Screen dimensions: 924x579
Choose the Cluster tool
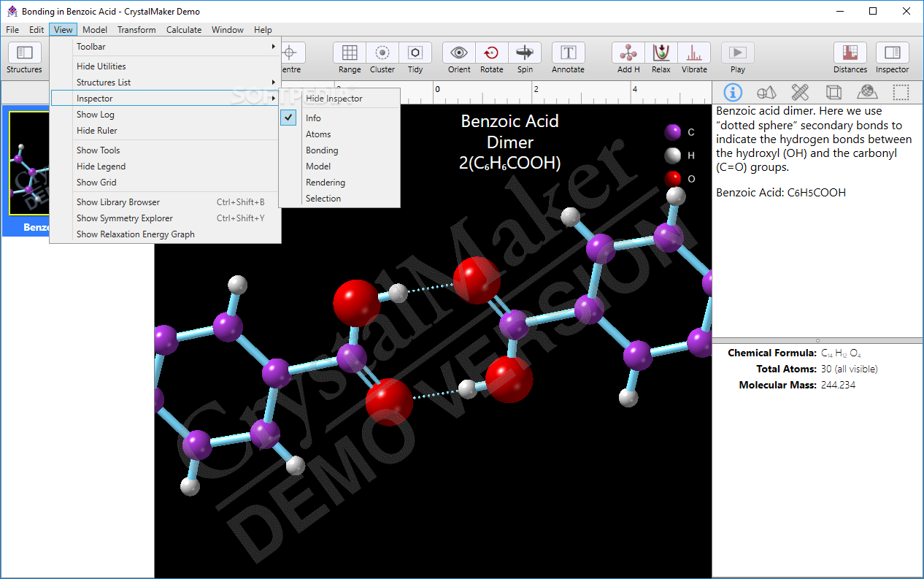click(382, 58)
